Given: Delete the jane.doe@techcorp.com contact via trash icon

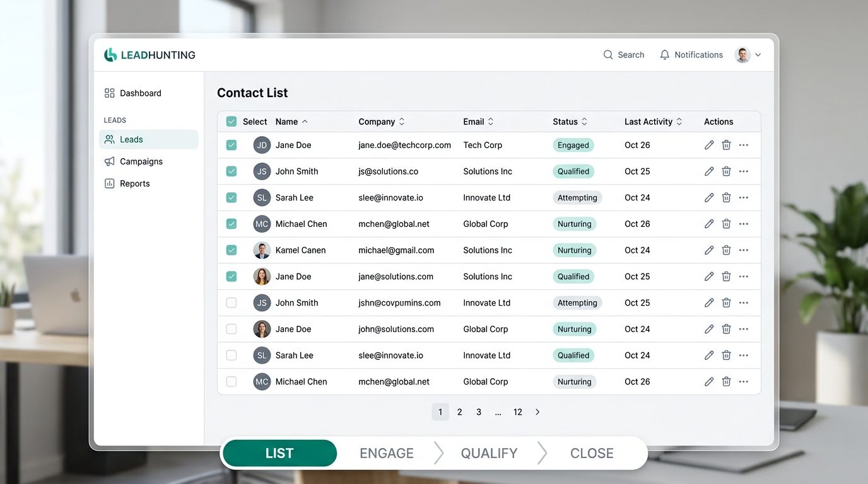Looking at the screenshot, I should coord(726,145).
